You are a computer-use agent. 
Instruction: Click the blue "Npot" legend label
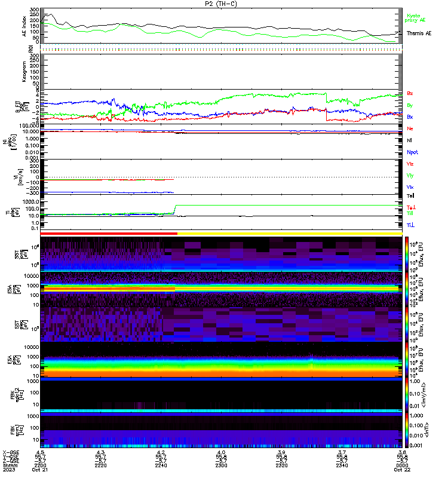pyautogui.click(x=412, y=152)
